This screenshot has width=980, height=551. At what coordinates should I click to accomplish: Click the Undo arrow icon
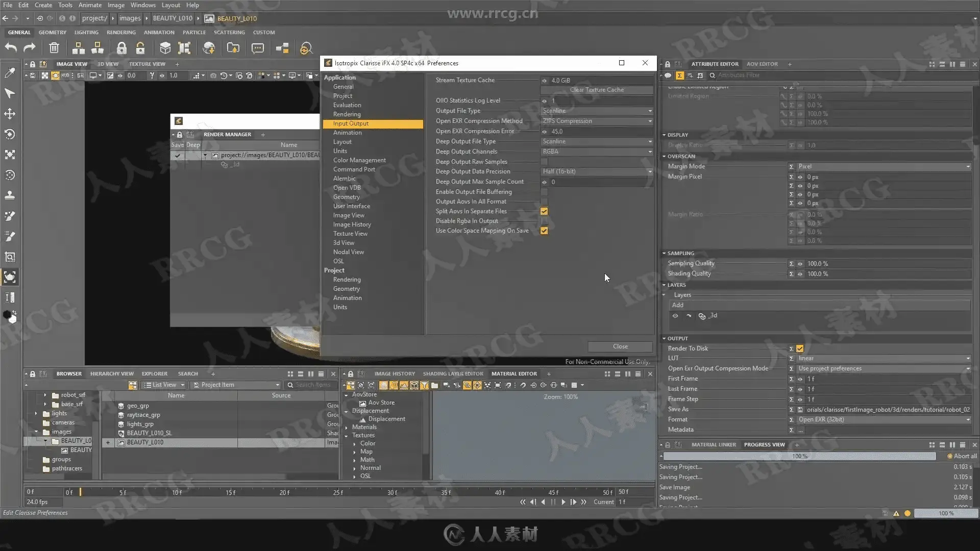tap(11, 48)
